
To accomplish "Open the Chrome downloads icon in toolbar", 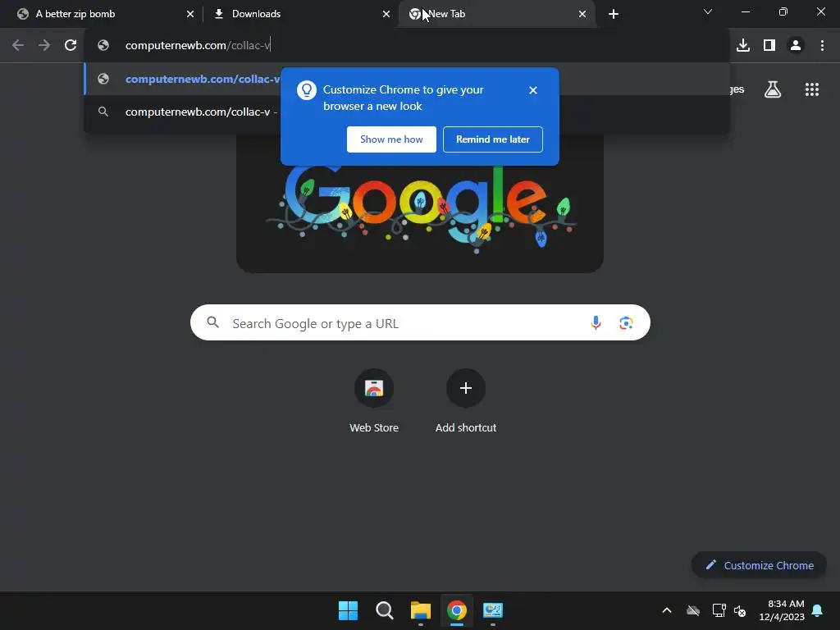I will point(743,46).
